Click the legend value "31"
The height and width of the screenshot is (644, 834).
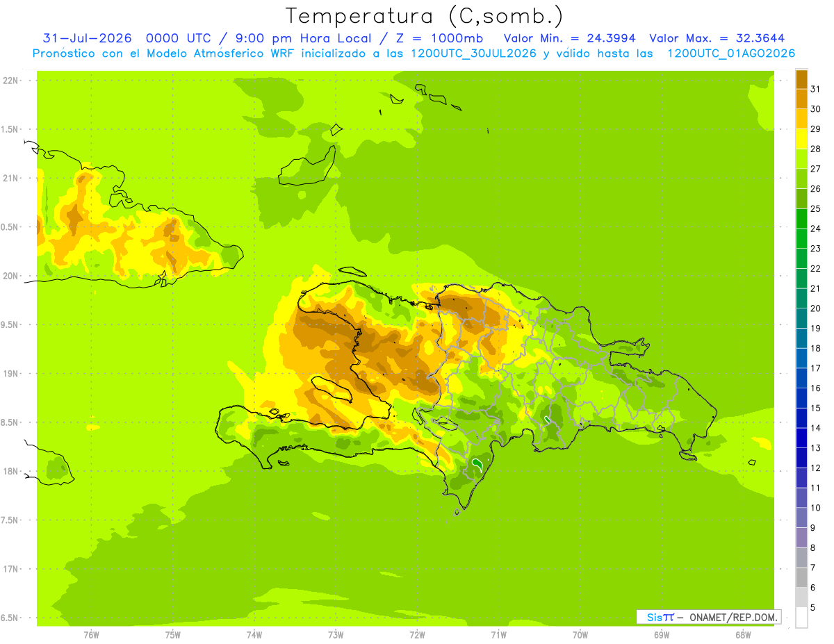tap(816, 89)
